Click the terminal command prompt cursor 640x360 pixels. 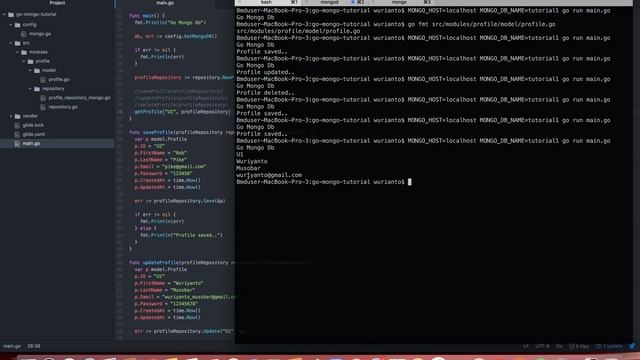pos(410,182)
